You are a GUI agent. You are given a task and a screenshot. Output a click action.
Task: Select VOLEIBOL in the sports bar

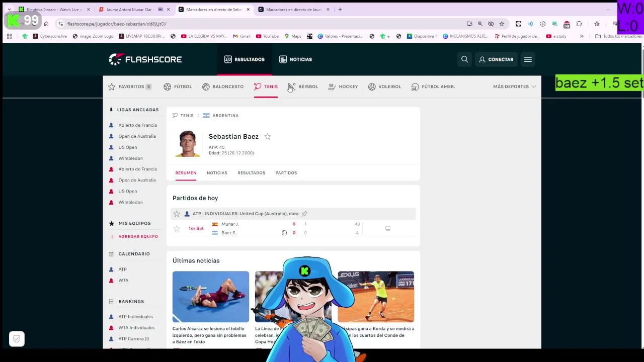click(384, 86)
